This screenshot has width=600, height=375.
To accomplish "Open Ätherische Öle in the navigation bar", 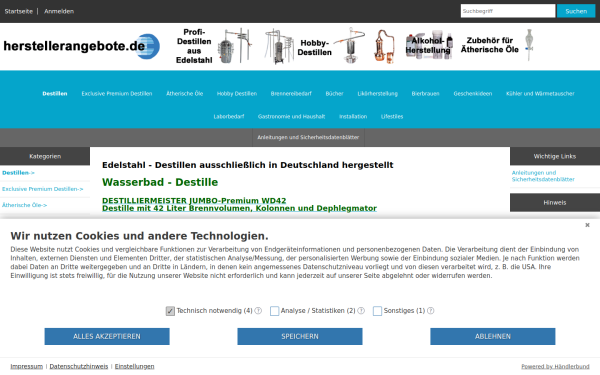I will [184, 94].
